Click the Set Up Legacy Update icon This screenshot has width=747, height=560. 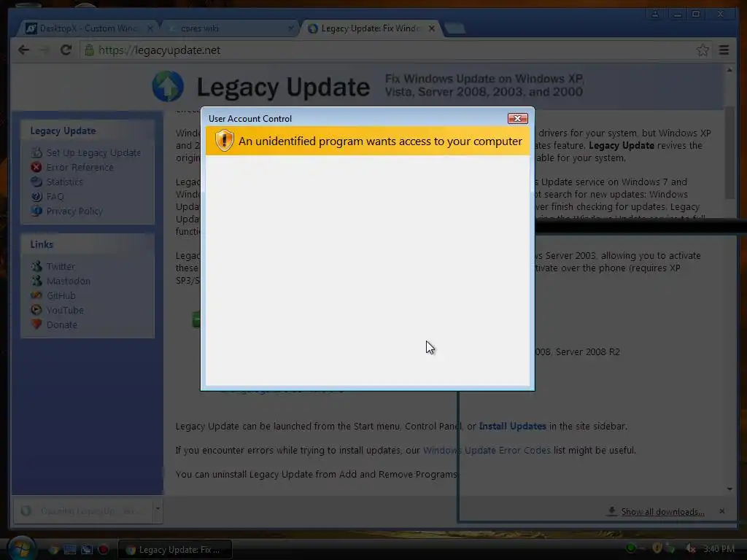point(36,152)
